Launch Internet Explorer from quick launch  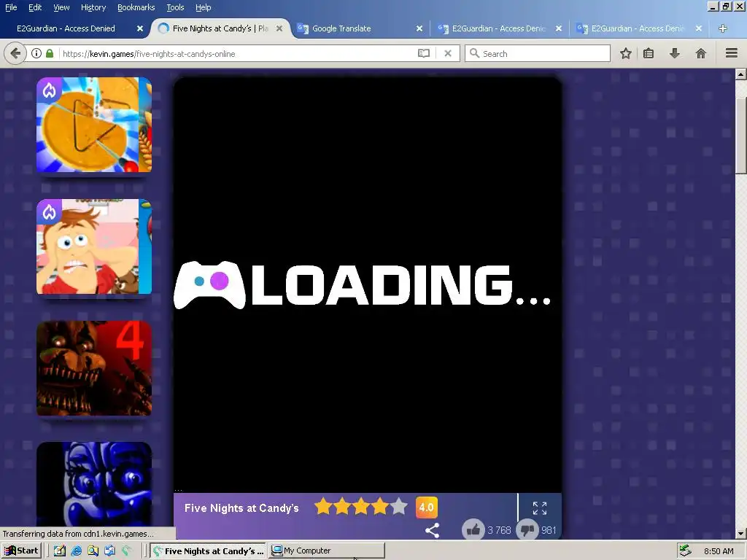[76, 551]
